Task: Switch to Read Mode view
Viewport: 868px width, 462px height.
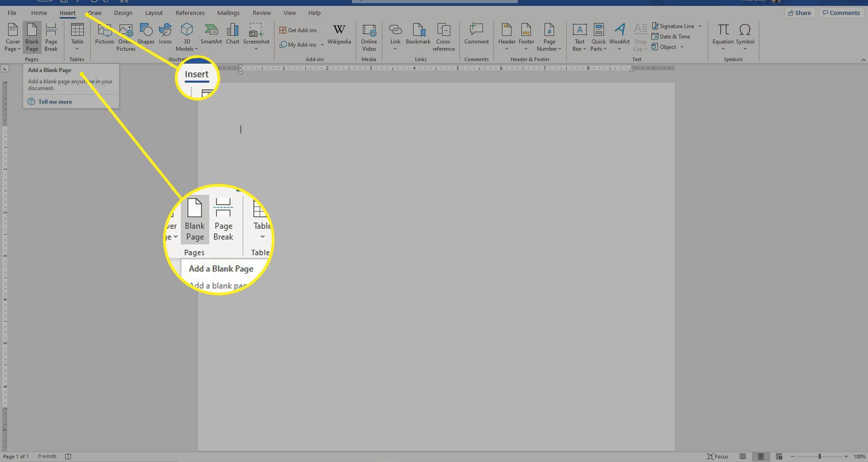Action: pos(743,456)
